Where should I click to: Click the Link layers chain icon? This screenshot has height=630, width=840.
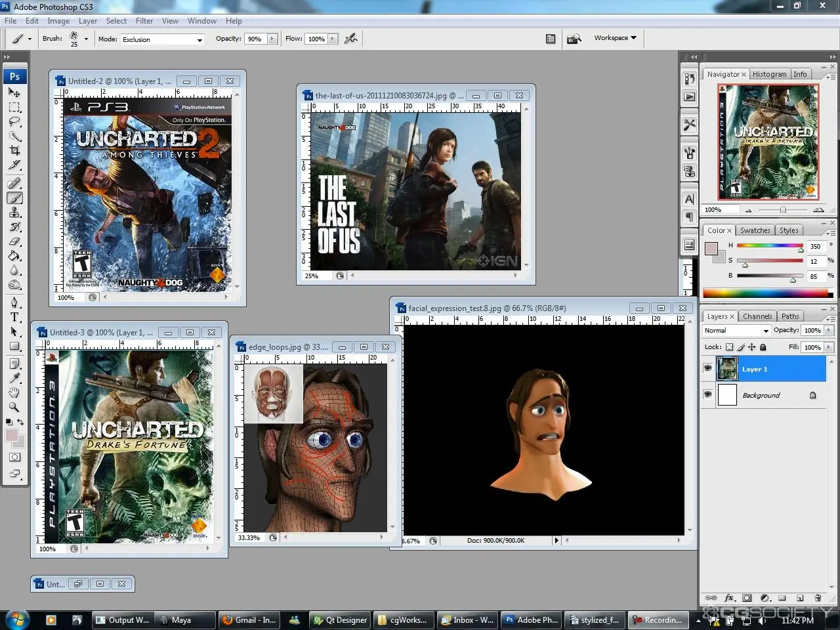click(x=711, y=598)
